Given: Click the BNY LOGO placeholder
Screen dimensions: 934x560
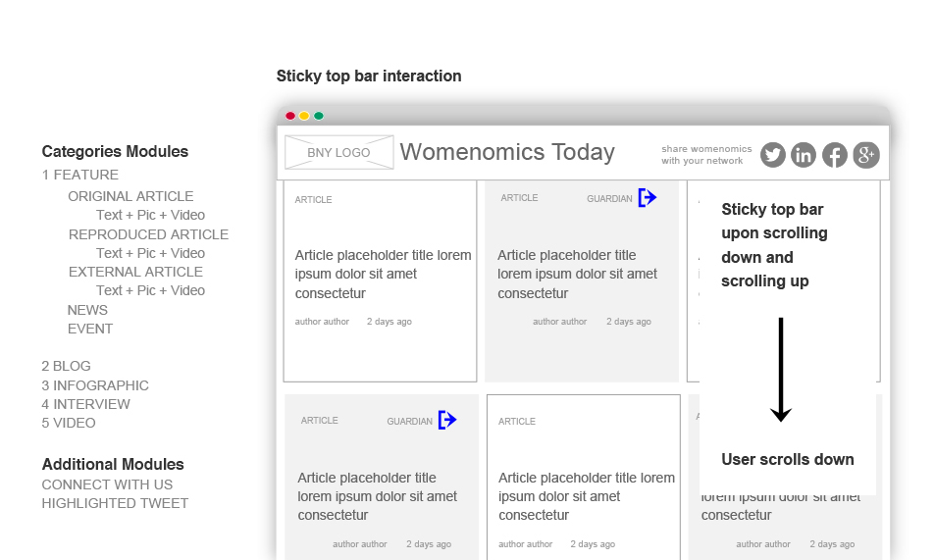Looking at the screenshot, I should click(x=338, y=153).
